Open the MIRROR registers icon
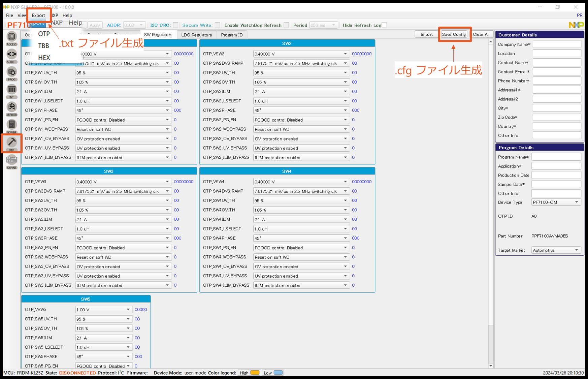 click(11, 108)
